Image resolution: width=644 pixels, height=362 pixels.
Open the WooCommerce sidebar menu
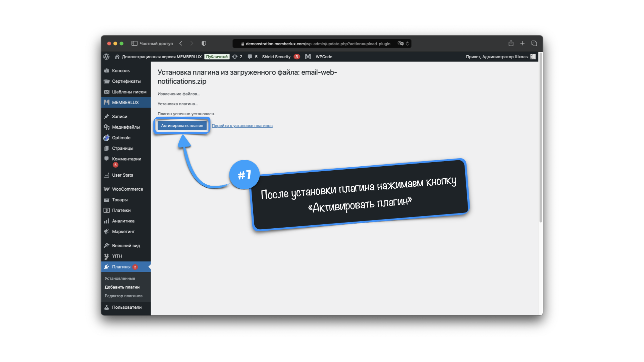(x=127, y=189)
